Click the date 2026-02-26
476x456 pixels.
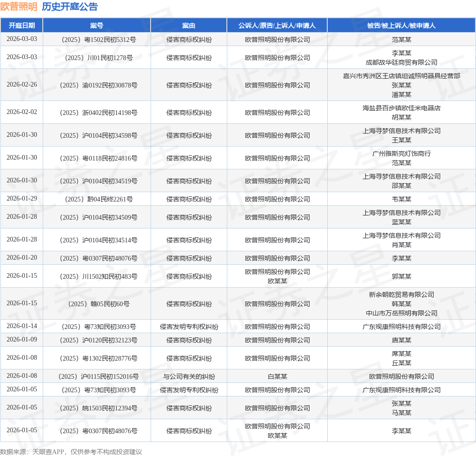click(x=22, y=85)
